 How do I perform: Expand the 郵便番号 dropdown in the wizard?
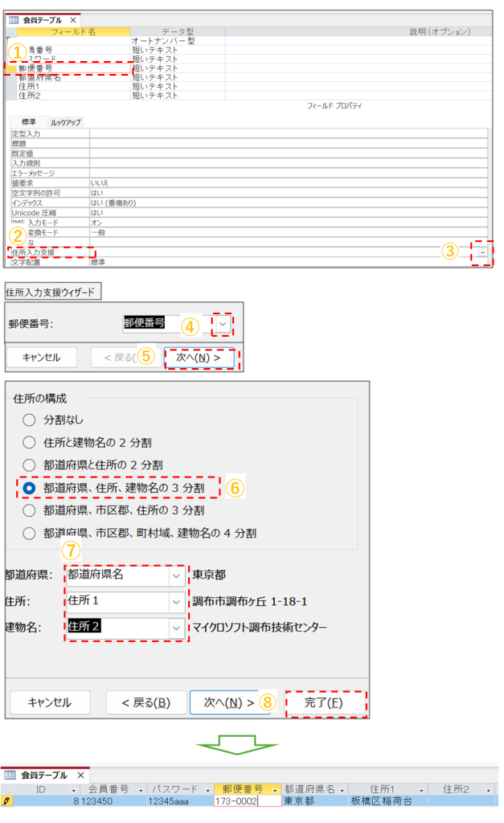pos(223,323)
